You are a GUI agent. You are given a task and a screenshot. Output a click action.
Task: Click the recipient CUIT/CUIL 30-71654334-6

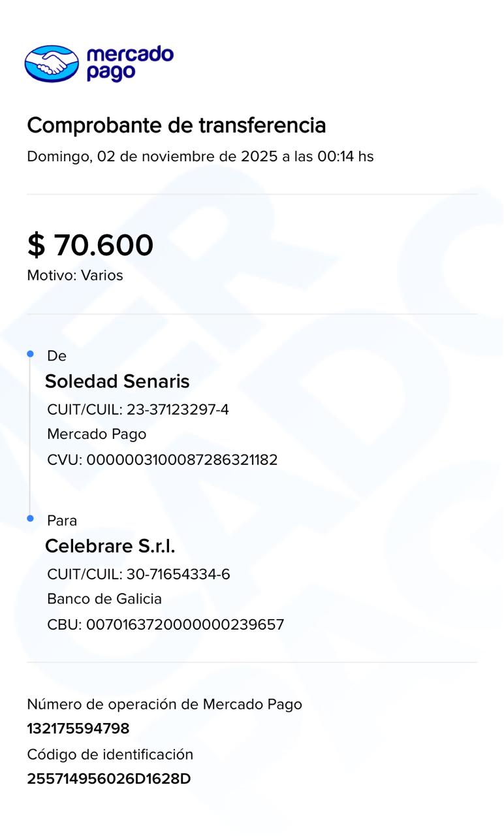pyautogui.click(x=138, y=575)
